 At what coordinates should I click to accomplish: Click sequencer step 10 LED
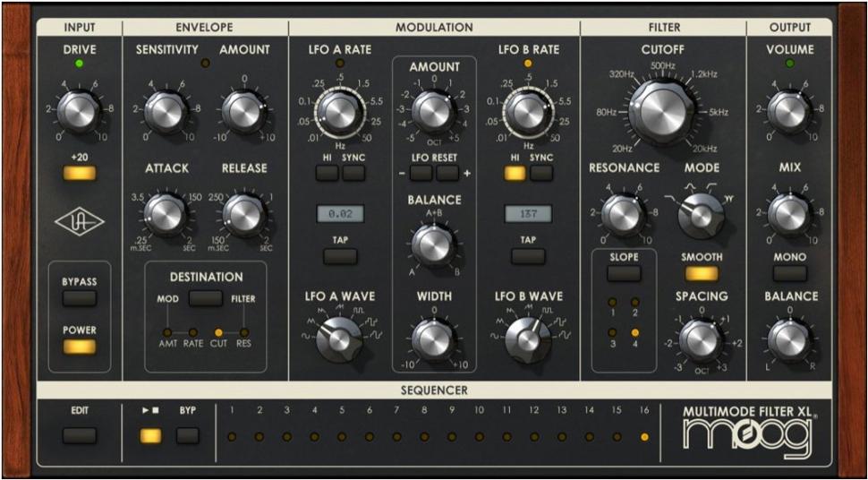pos(480,437)
